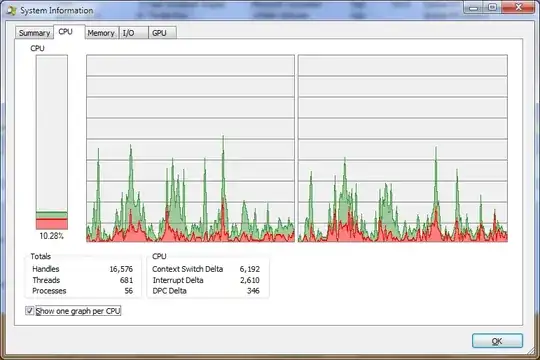Click the Processes label

point(49,291)
